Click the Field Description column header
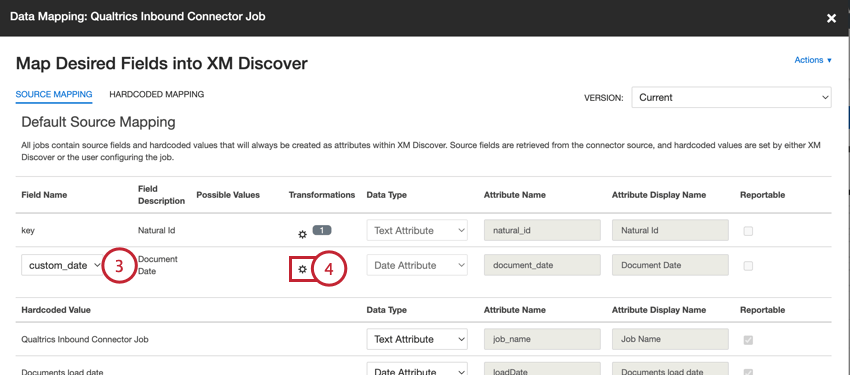This screenshot has width=850, height=375. 162,195
